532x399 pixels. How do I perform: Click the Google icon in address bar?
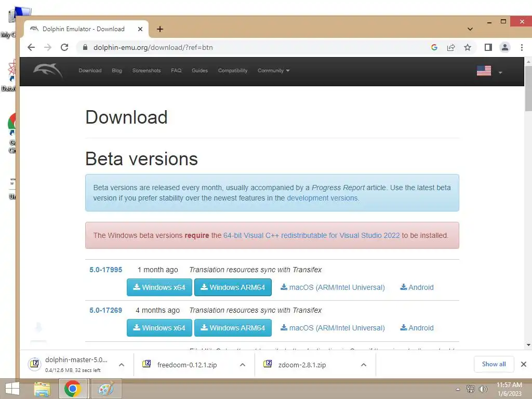[x=434, y=47]
